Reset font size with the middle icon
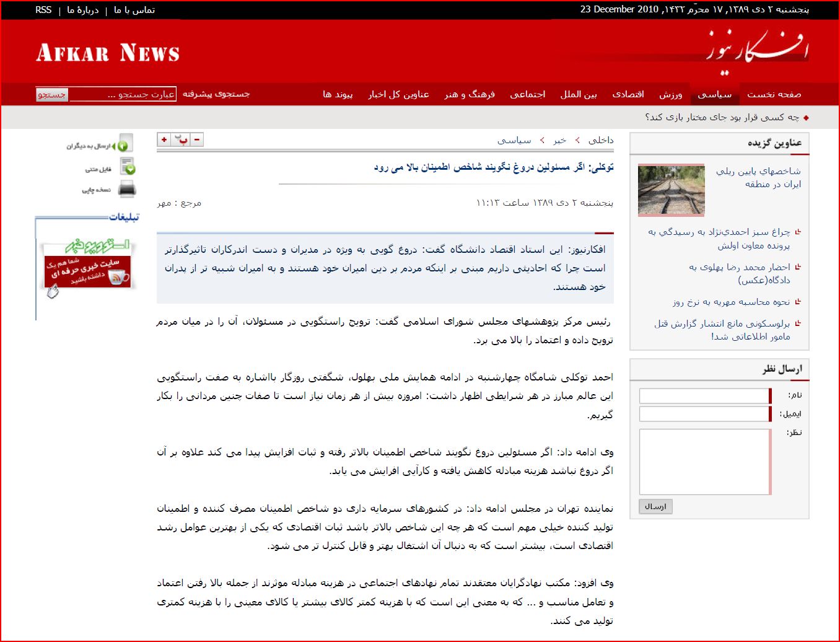Image resolution: width=840 pixels, height=642 pixels. click(181, 140)
